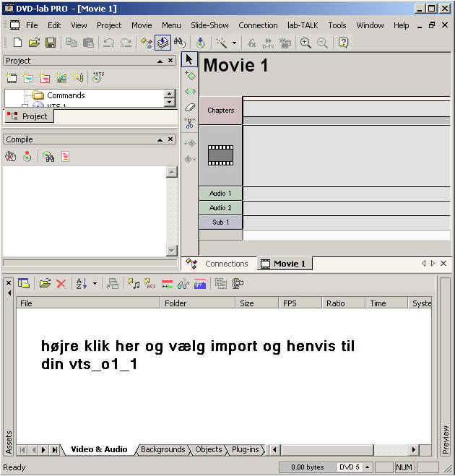The width and height of the screenshot is (455, 476).
Task: Click the scroll-down arrow in Compile log
Action: tap(171, 251)
